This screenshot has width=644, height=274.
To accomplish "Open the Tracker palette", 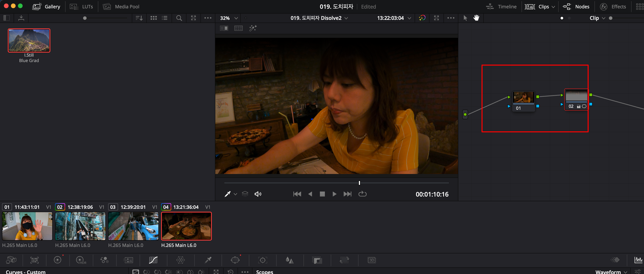I will click(263, 260).
